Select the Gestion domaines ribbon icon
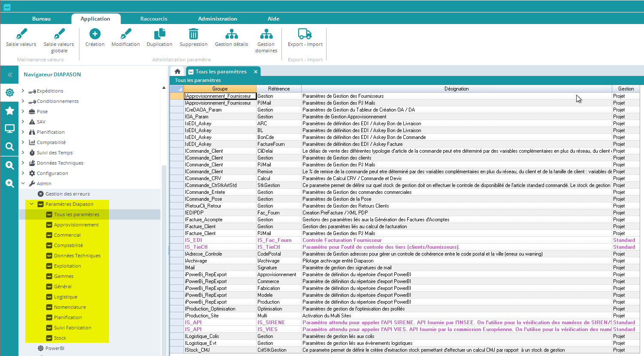The image size is (644, 356). pyautogui.click(x=266, y=34)
